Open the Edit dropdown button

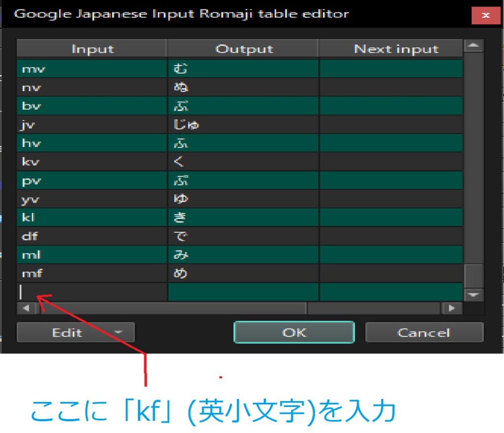coord(75,332)
